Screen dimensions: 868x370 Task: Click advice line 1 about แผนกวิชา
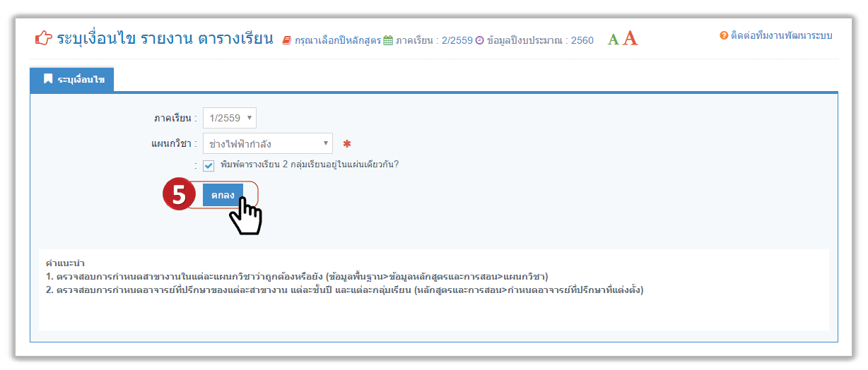[297, 276]
